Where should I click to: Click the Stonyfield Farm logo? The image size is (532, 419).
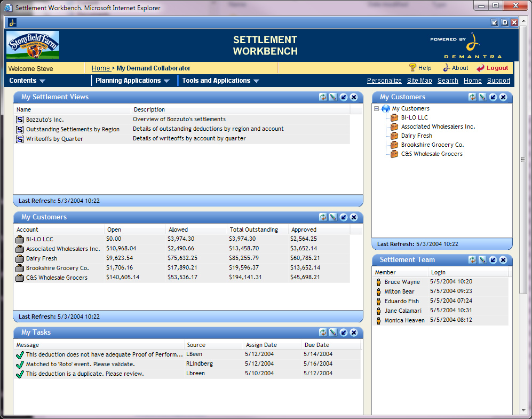(x=33, y=45)
